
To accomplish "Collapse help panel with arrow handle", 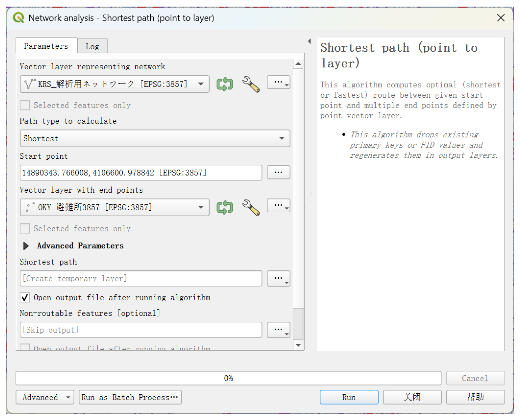I will coord(309,41).
